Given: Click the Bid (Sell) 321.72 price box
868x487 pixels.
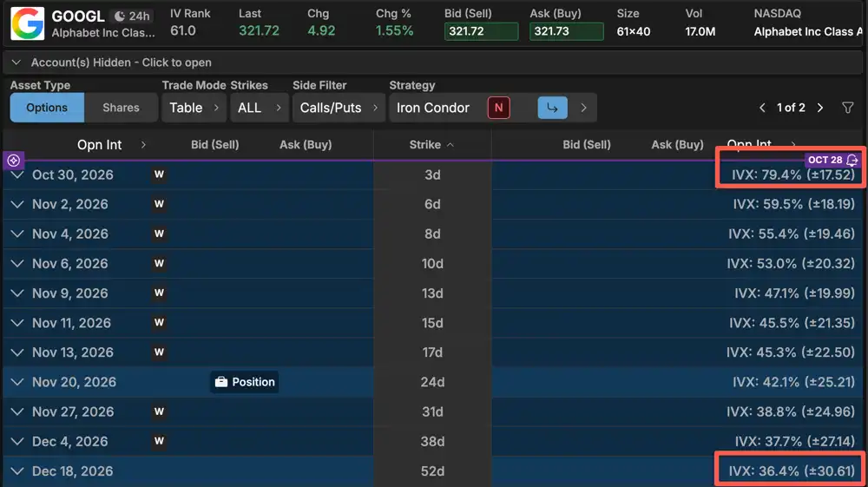Looking at the screenshot, I should point(481,31).
